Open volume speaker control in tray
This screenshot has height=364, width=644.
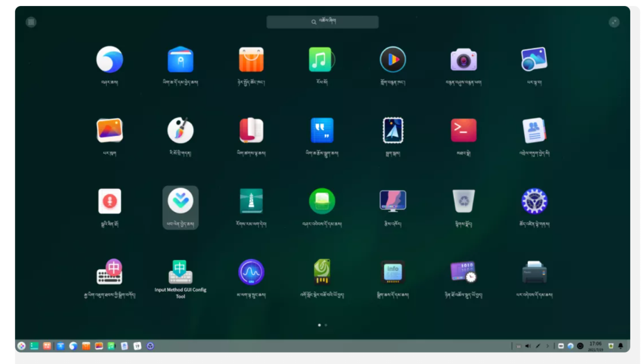click(x=528, y=346)
